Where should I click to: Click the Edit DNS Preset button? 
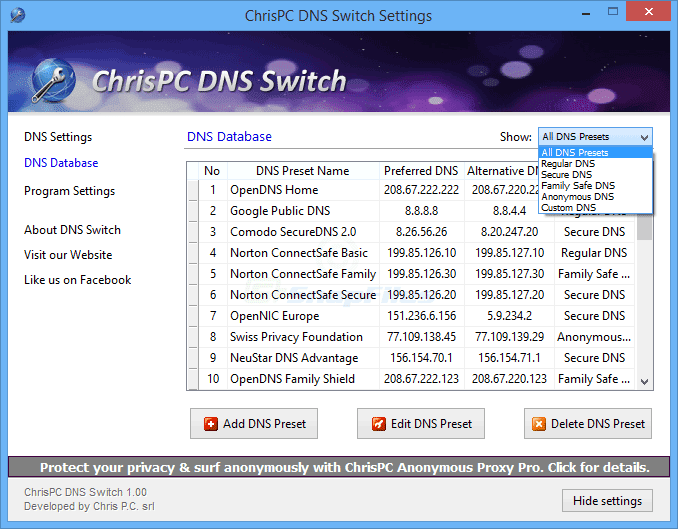[x=421, y=423]
